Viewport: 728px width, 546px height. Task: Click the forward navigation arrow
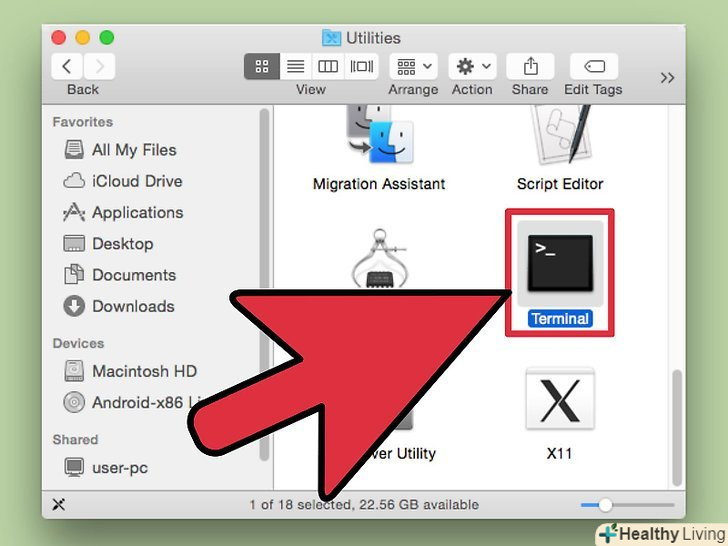point(99,66)
